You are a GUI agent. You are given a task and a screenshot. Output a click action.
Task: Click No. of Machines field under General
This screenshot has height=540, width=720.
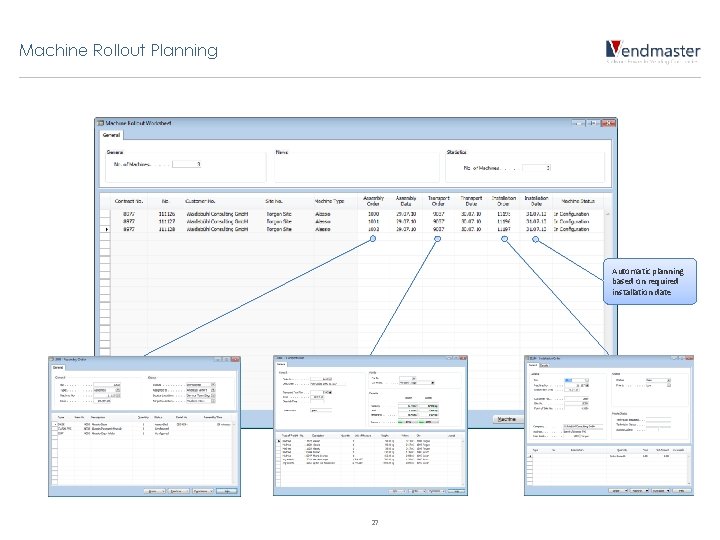187,164
